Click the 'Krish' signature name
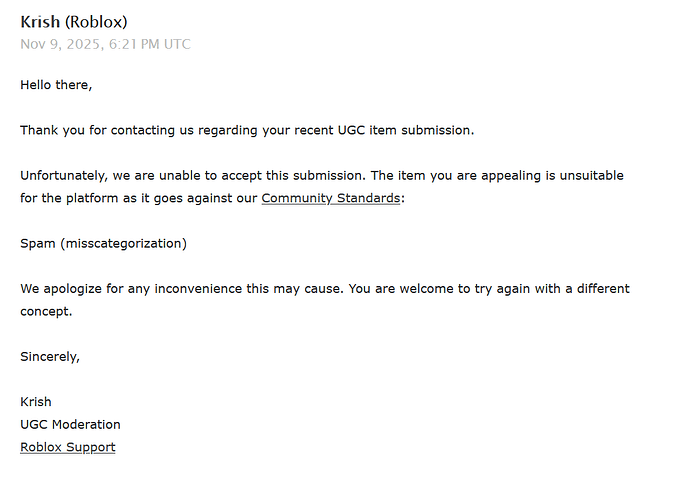 pyautogui.click(x=36, y=402)
